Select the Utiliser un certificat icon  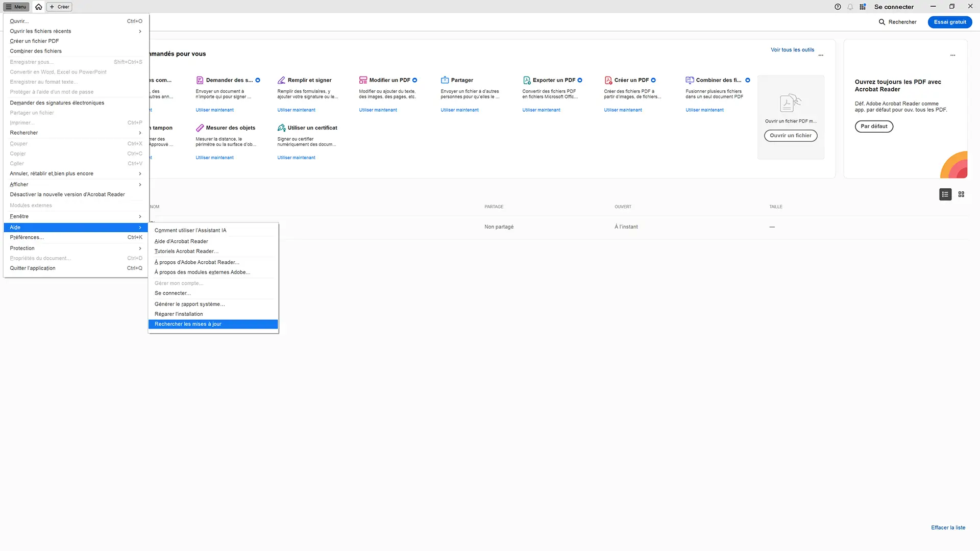[281, 128]
